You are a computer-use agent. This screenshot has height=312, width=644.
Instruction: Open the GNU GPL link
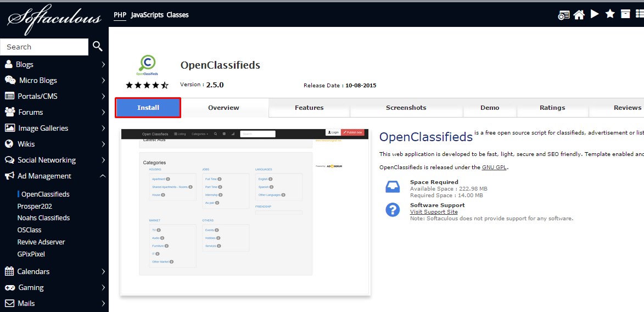coord(495,168)
